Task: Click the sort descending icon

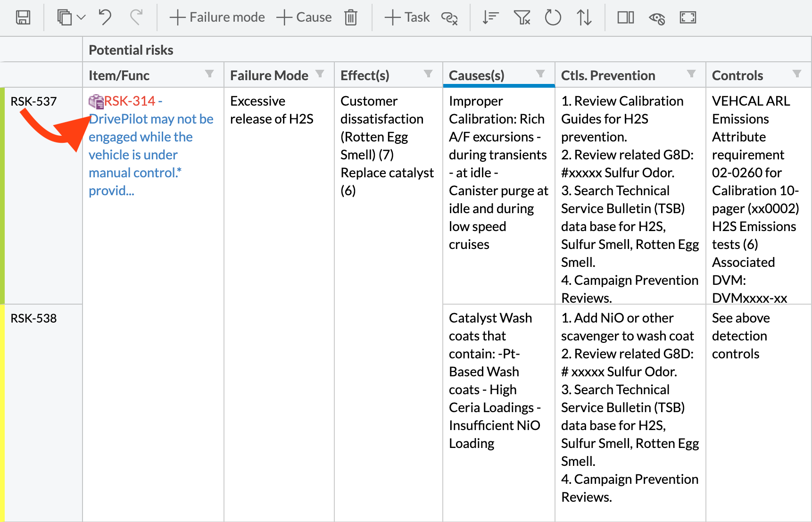Action: coord(490,17)
